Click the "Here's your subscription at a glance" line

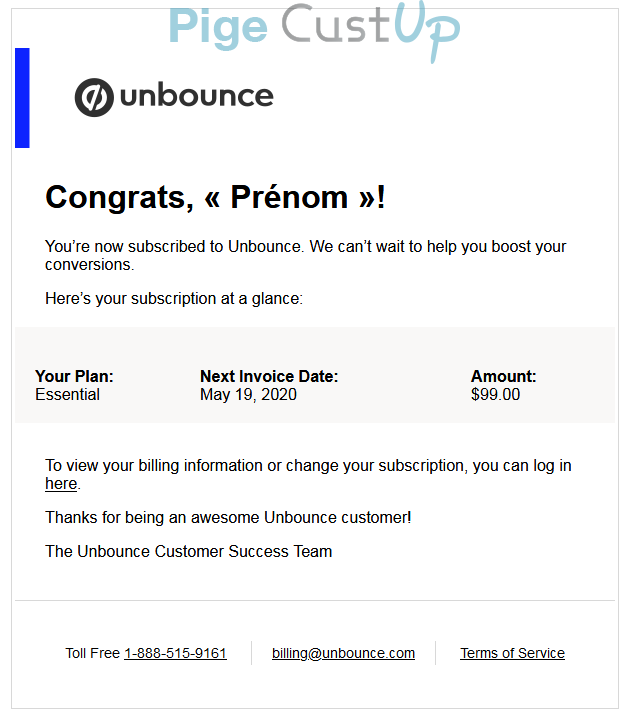point(173,298)
